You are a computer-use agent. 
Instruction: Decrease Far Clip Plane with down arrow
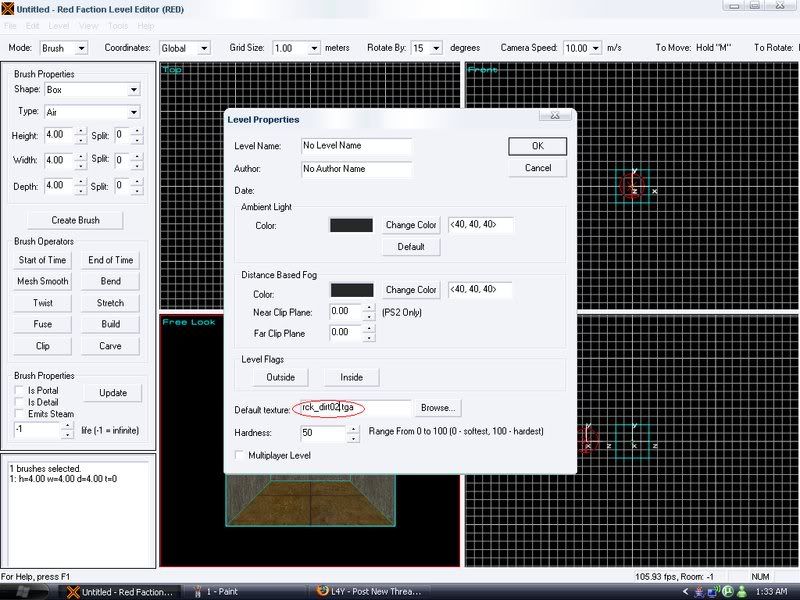368,338
